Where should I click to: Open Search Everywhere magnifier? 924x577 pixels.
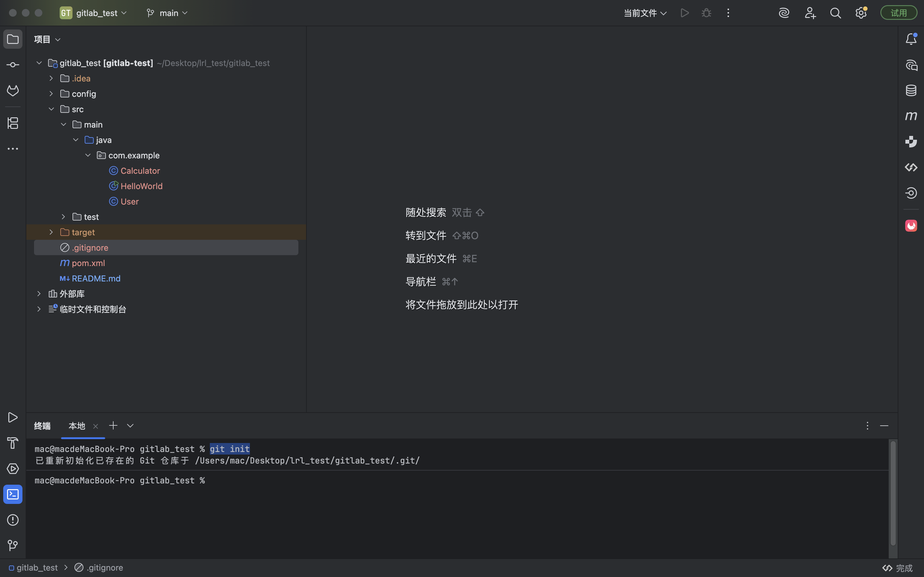[x=835, y=13]
